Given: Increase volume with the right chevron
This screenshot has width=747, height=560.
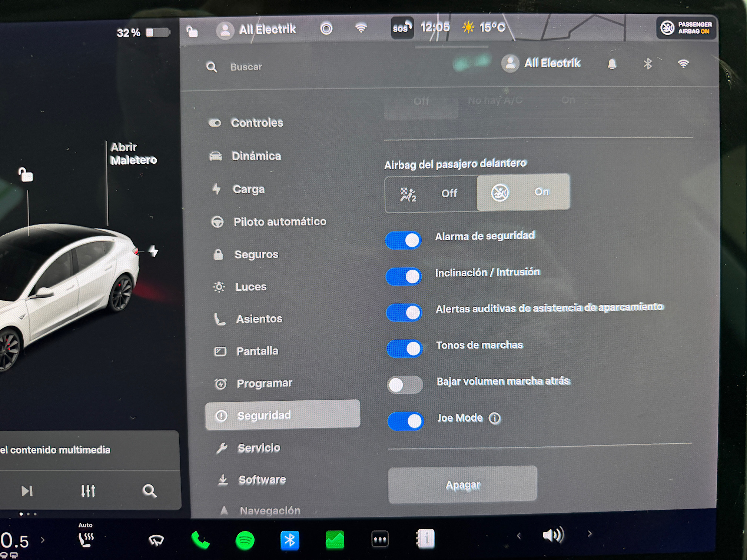Looking at the screenshot, I should point(590,534).
